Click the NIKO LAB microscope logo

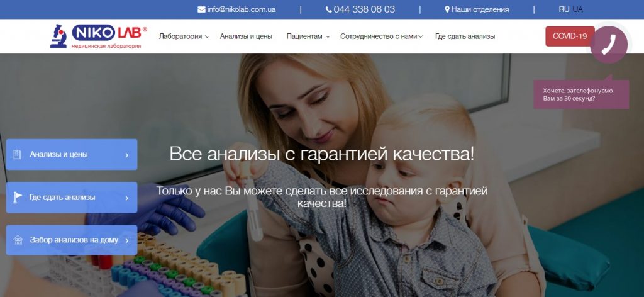[98, 36]
